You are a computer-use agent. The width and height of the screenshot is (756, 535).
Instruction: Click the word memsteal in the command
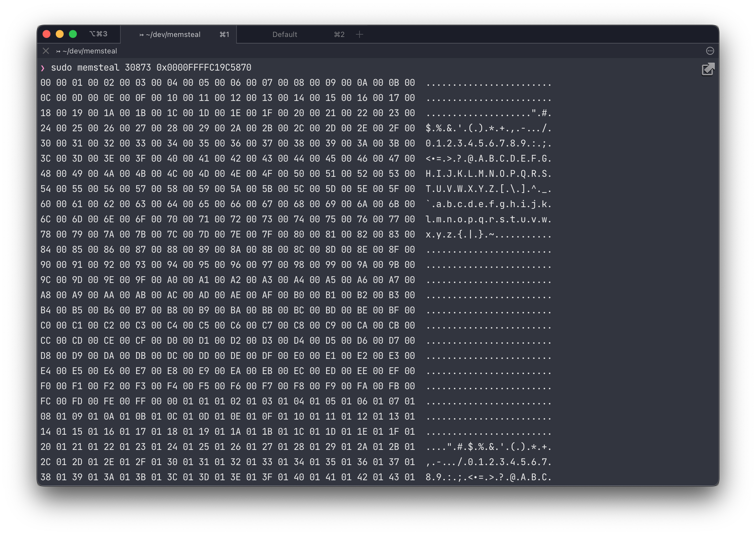click(98, 68)
